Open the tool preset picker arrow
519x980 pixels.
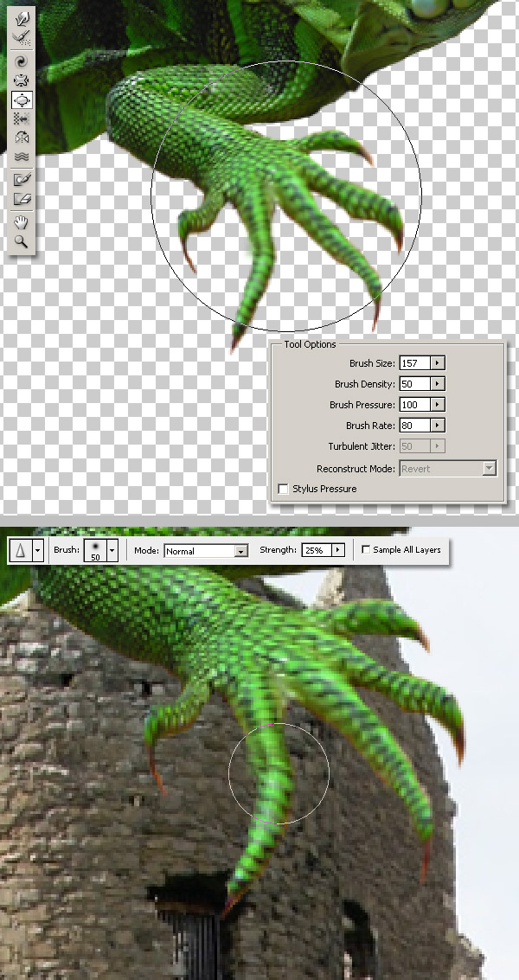(x=37, y=551)
